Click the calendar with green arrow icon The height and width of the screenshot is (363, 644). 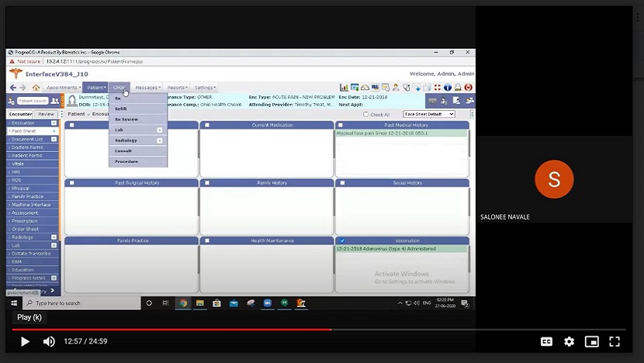355,87
